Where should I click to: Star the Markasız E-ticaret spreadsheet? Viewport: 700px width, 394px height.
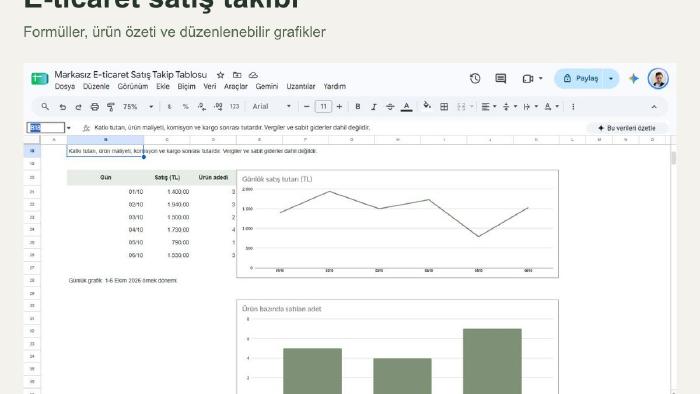[221, 75]
